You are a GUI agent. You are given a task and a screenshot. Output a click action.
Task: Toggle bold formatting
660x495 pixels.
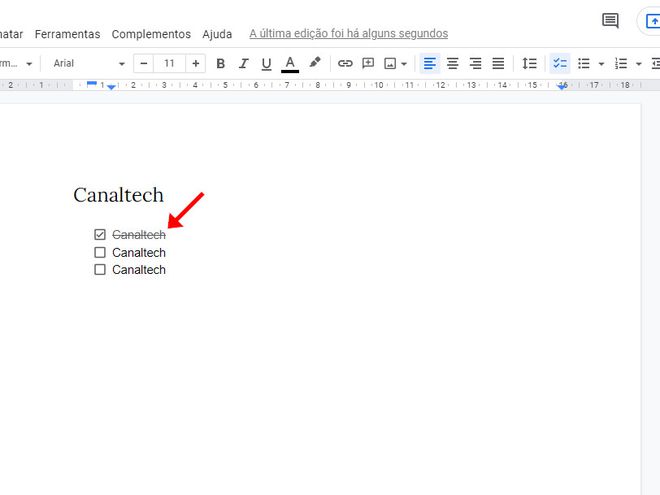pos(220,64)
